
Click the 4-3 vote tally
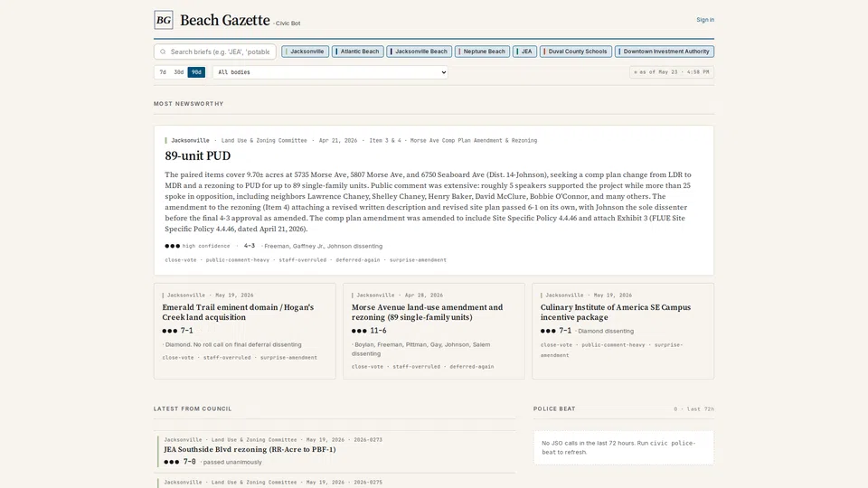[x=250, y=246]
